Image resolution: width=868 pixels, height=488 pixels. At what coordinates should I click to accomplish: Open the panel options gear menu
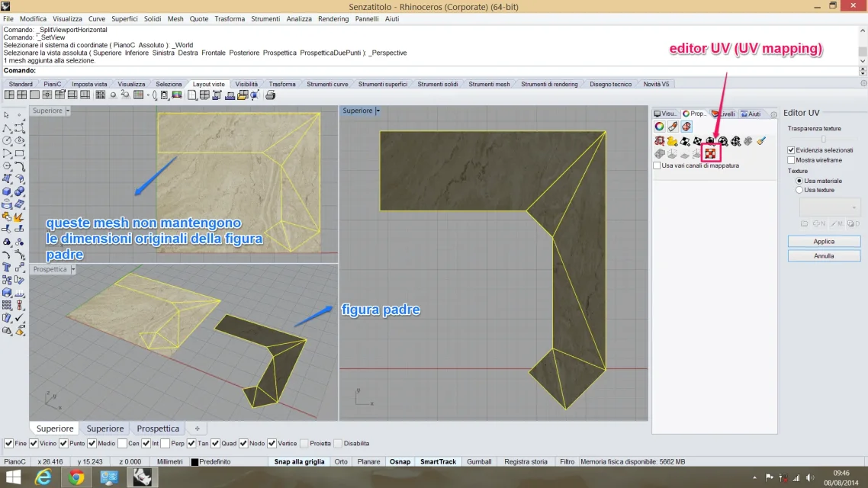[x=773, y=114]
